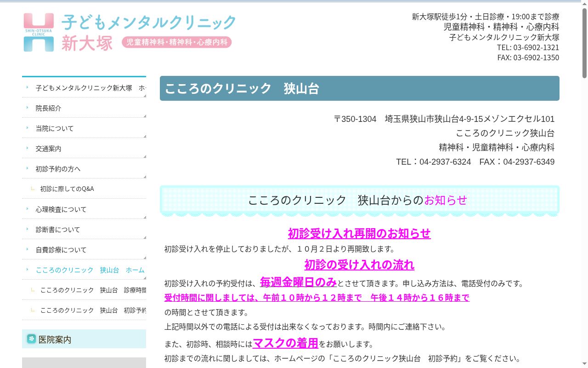The height and width of the screenshot is (368, 588).
Task: Go to 自費診療について
Action: 84,250
